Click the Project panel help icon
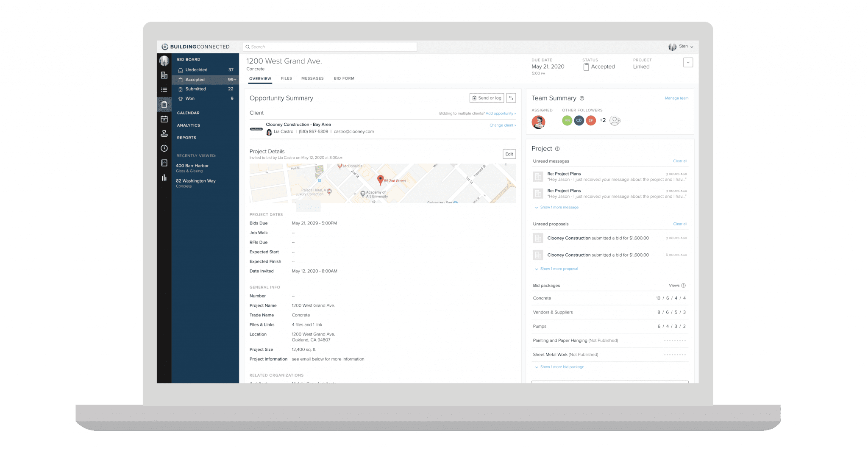 coord(557,149)
